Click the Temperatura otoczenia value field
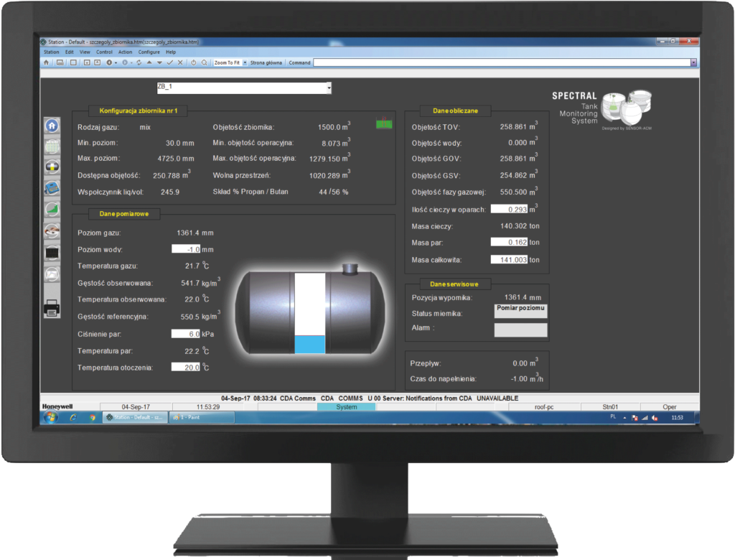 pyautogui.click(x=186, y=368)
